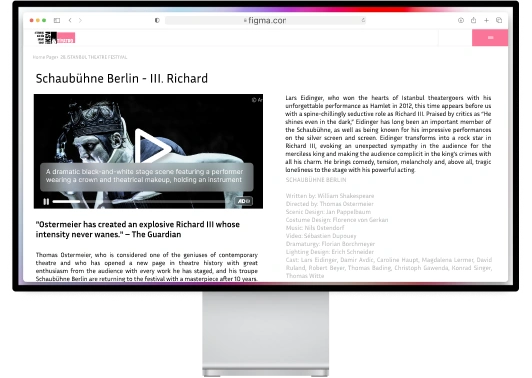
Task: Click the audio description caption overlay
Action: coord(147,177)
